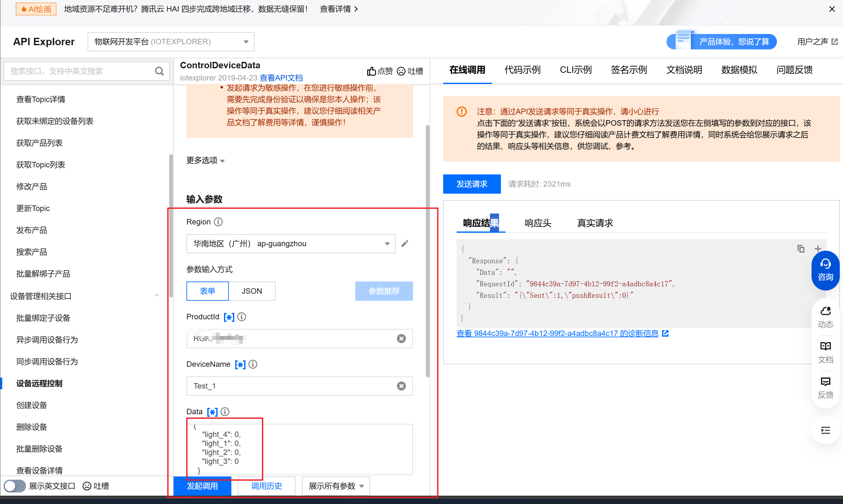Switch to the 代码示例 tab

click(522, 70)
